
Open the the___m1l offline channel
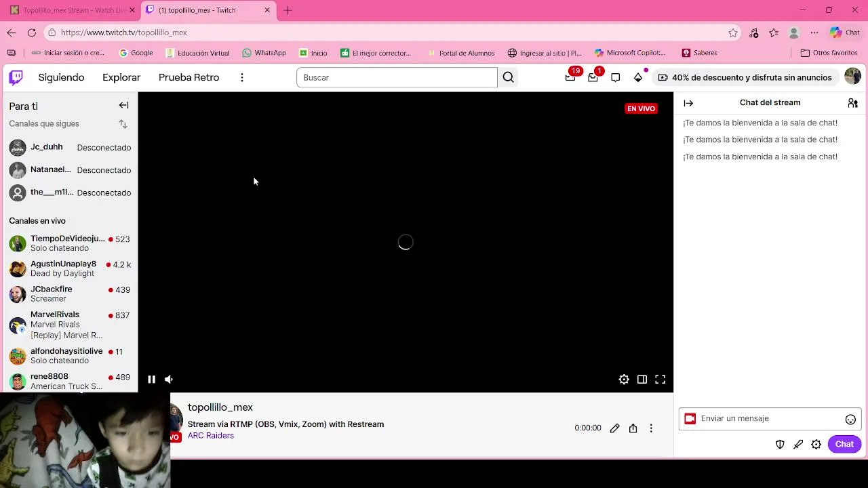tap(69, 192)
